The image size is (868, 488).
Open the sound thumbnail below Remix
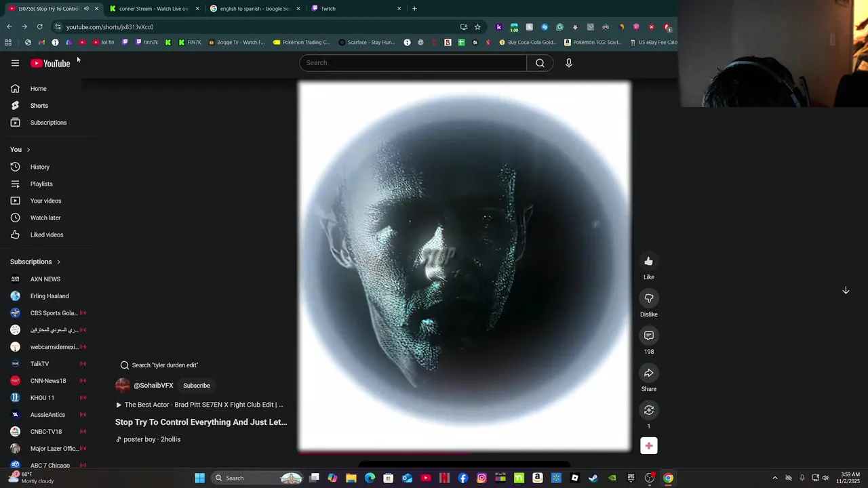click(649, 446)
